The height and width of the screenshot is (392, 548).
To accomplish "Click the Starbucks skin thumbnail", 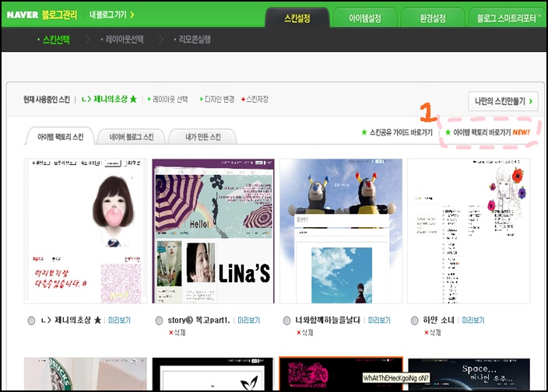I will pyautogui.click(x=86, y=373).
